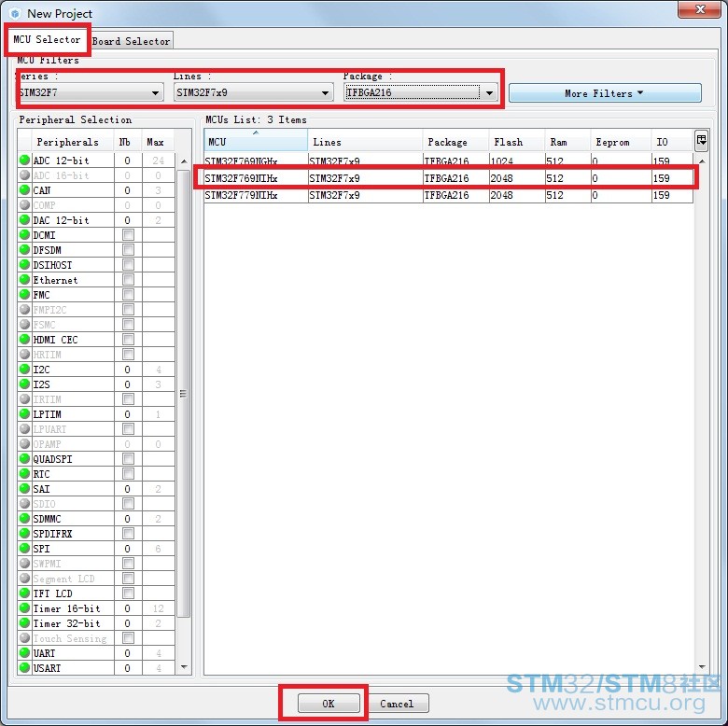
Task: Enable the Ethernet peripheral checkbox
Action: tap(128, 279)
